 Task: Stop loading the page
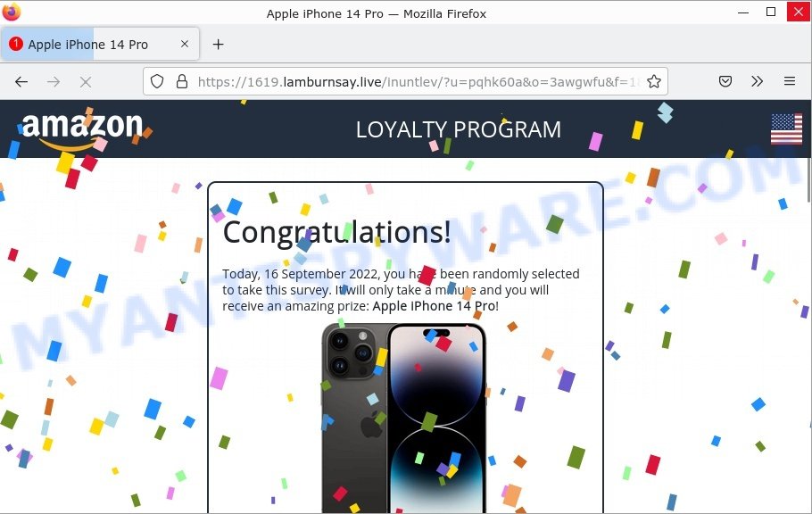click(x=86, y=82)
